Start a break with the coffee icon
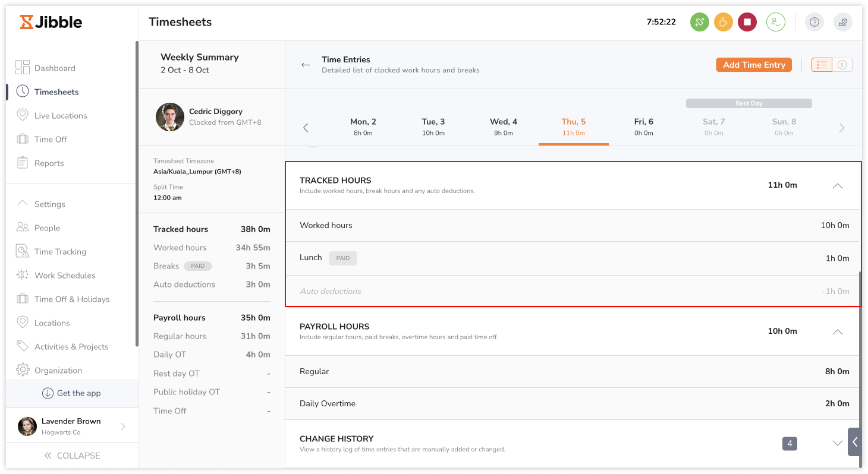The width and height of the screenshot is (868, 474). tap(724, 21)
